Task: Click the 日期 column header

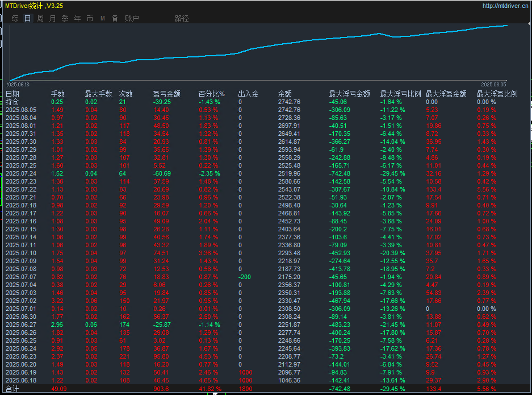Action: point(12,94)
